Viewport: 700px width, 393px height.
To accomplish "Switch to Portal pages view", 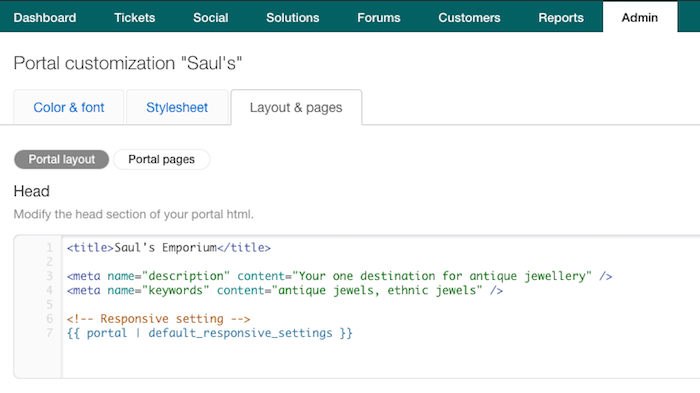I will (x=162, y=159).
